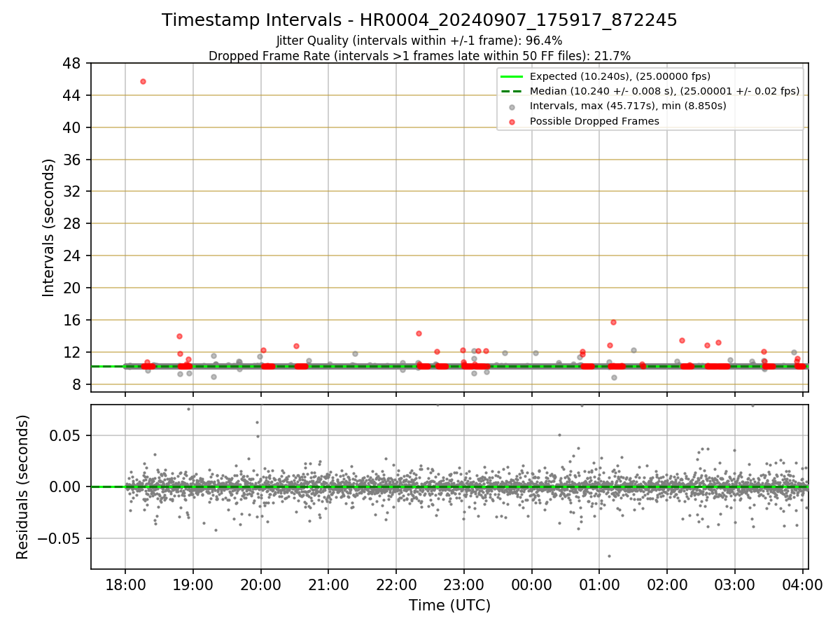
Task: Click the 'Residuals (seconds)' y-axis label
Action: [23, 486]
